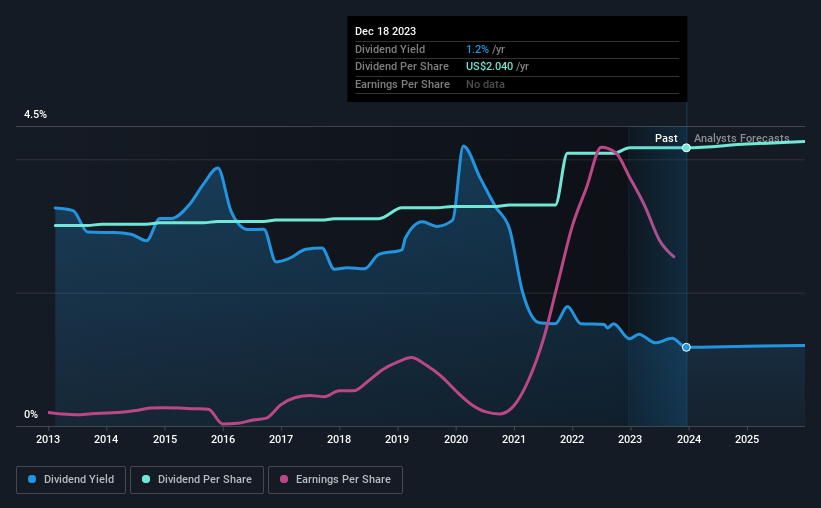Screen dimensions: 821x508
Task: Click the 2019 x-axis label
Action: tap(397, 439)
